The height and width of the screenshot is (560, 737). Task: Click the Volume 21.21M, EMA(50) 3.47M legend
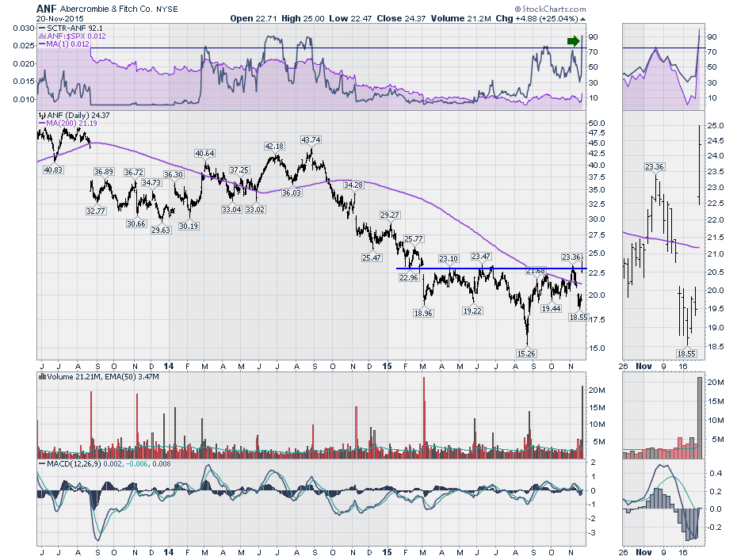click(x=99, y=377)
